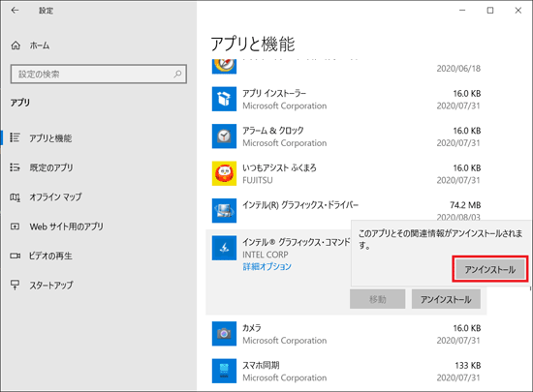
Task: Click アプリと機能 page heading
Action: click(x=253, y=44)
